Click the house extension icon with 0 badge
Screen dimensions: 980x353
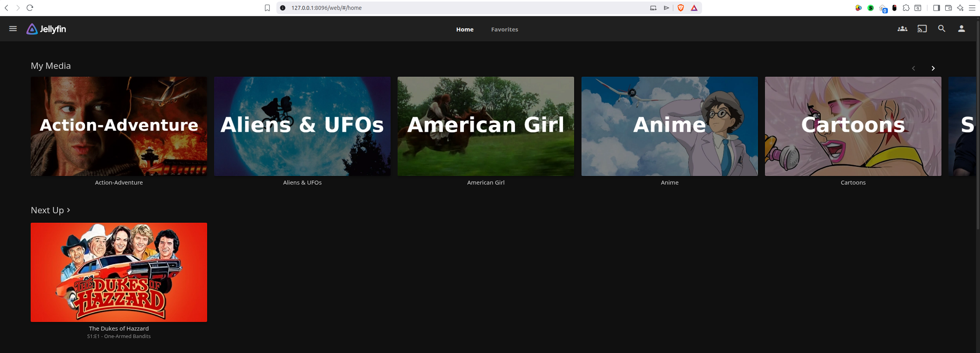pyautogui.click(x=883, y=9)
